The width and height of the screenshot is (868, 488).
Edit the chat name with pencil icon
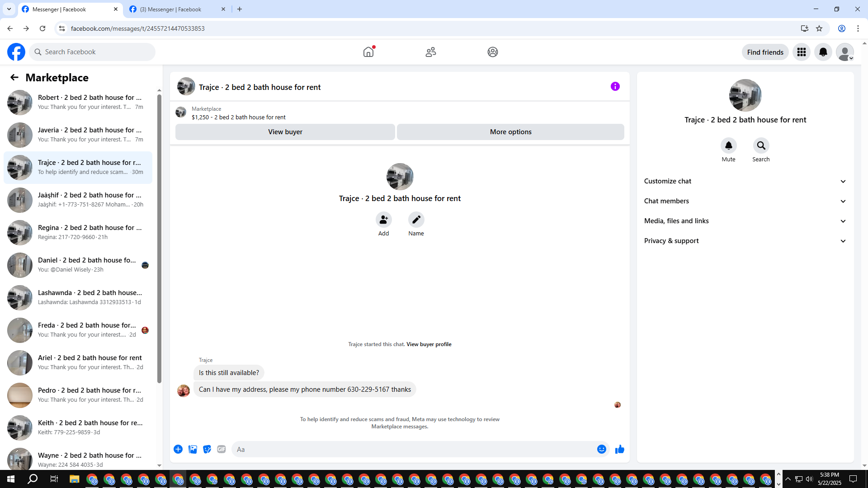pos(416,220)
